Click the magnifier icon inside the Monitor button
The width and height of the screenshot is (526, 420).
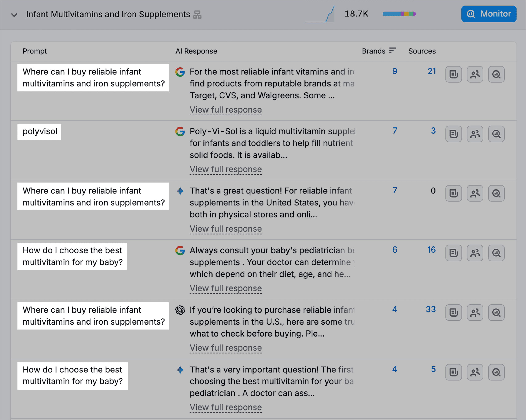pos(471,14)
